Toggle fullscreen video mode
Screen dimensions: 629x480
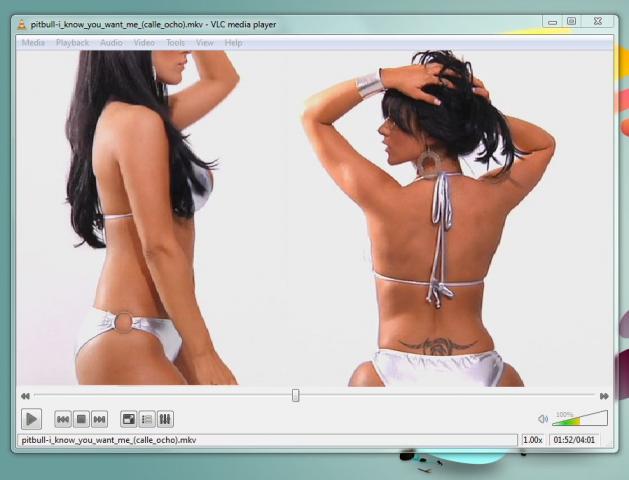coord(129,419)
